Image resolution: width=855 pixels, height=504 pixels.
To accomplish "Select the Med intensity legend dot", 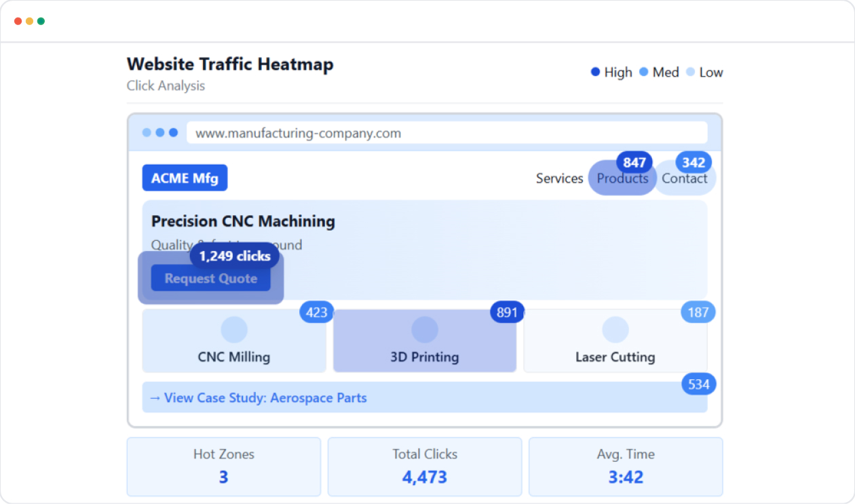I will click(643, 72).
